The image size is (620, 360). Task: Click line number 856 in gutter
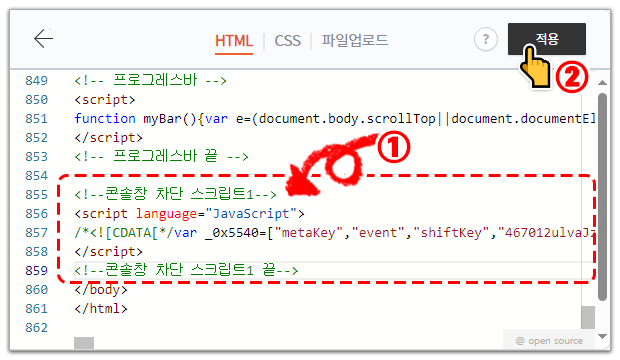(36, 214)
